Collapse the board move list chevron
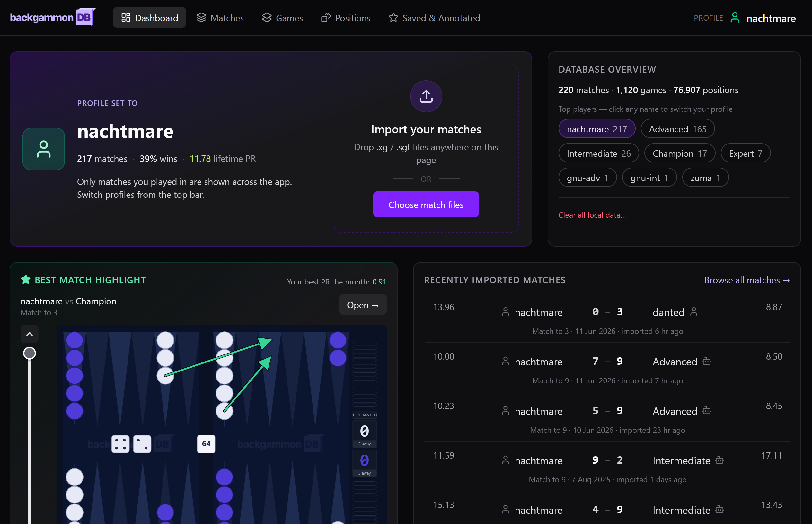The height and width of the screenshot is (524, 812). tap(30, 334)
